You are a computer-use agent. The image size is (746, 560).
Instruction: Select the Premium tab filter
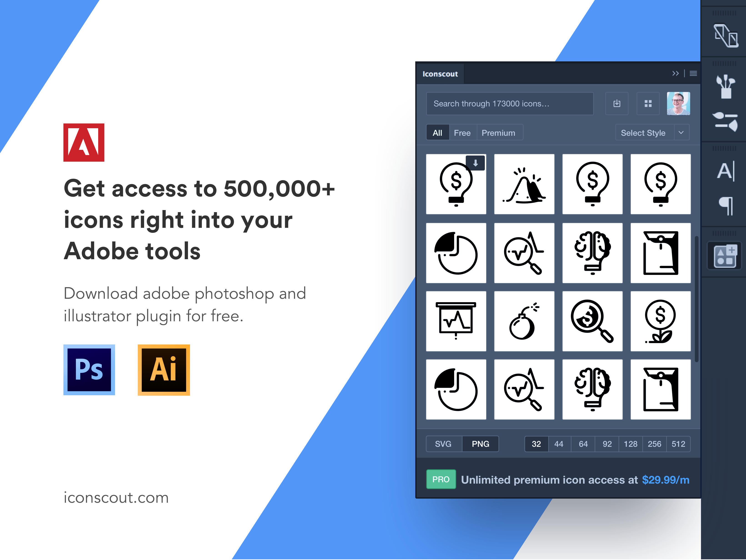tap(498, 132)
